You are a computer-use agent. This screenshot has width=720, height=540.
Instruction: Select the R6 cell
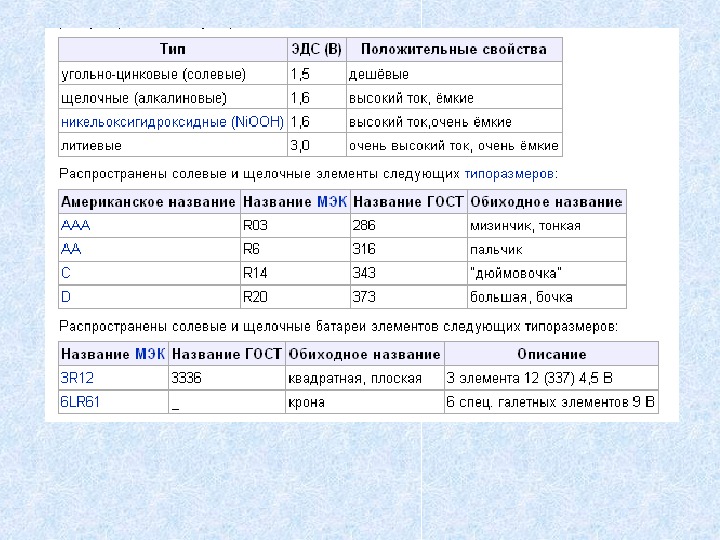(295, 249)
